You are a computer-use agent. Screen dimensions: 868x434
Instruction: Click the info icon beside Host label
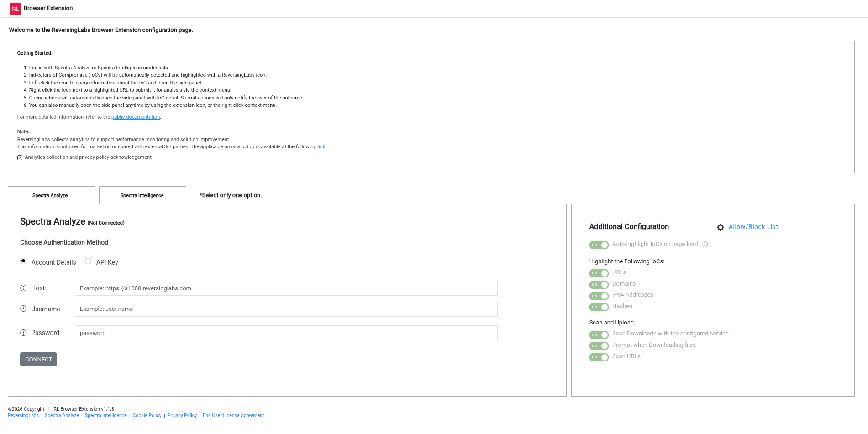tap(23, 288)
